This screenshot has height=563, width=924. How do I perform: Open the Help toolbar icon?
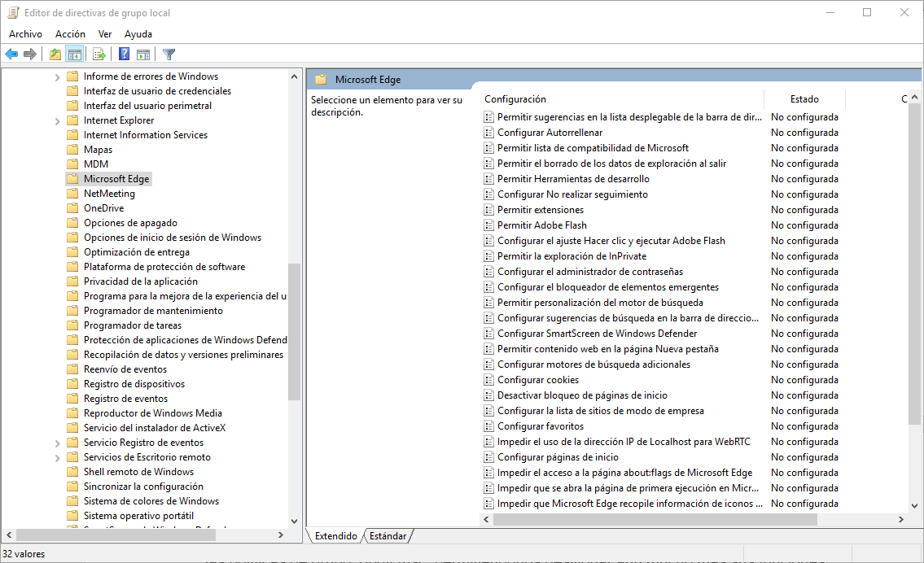(124, 55)
